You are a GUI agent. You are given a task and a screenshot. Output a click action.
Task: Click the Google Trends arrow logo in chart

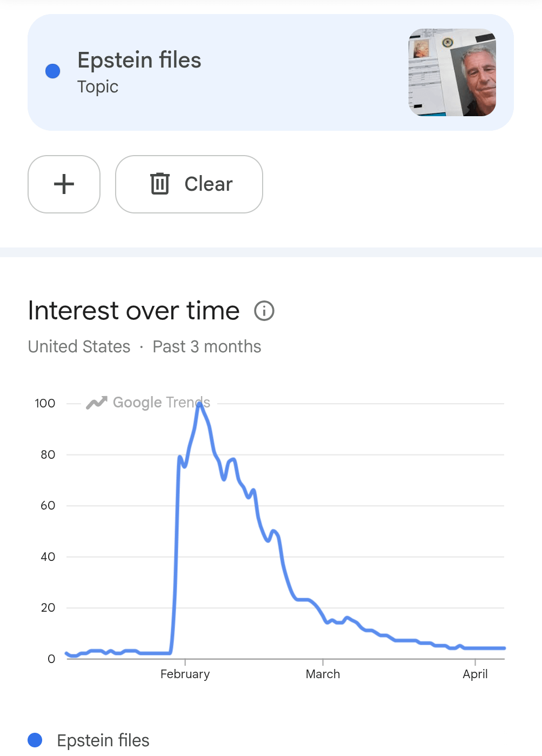click(x=97, y=403)
